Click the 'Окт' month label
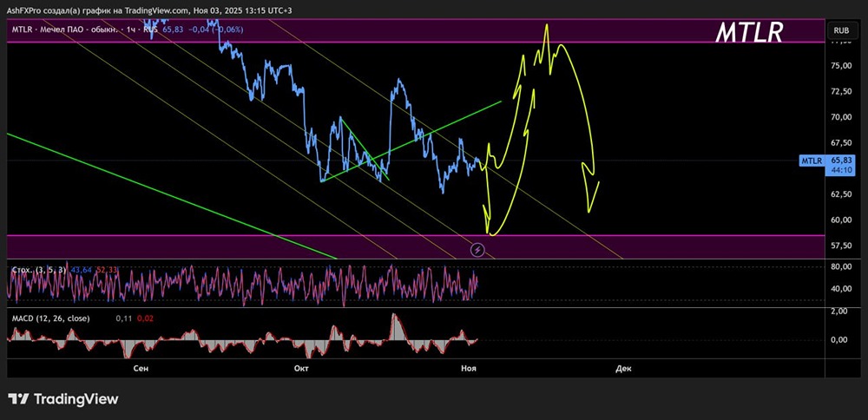 pos(302,368)
